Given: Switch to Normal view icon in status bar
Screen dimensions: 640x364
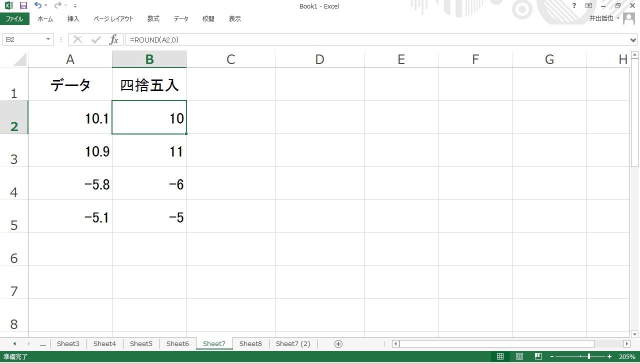Looking at the screenshot, I should (500, 356).
